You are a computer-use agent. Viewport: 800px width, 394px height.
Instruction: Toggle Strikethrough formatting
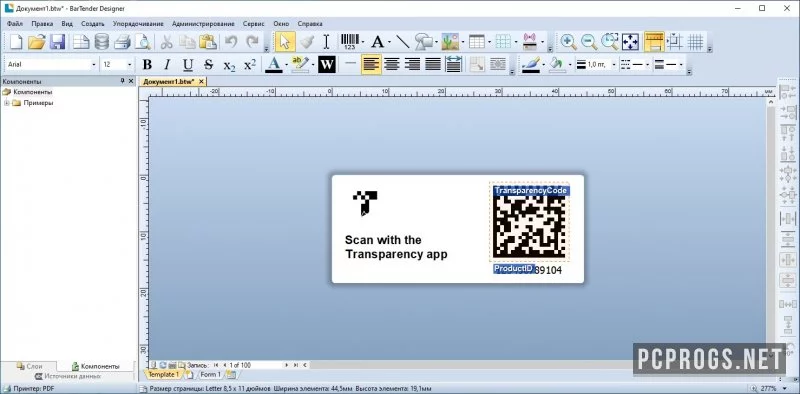(208, 65)
